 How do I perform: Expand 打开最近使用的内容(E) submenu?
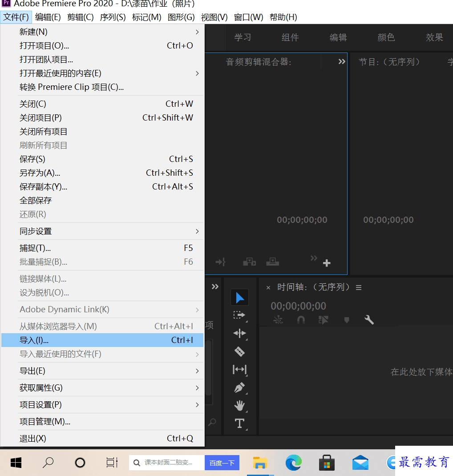102,73
